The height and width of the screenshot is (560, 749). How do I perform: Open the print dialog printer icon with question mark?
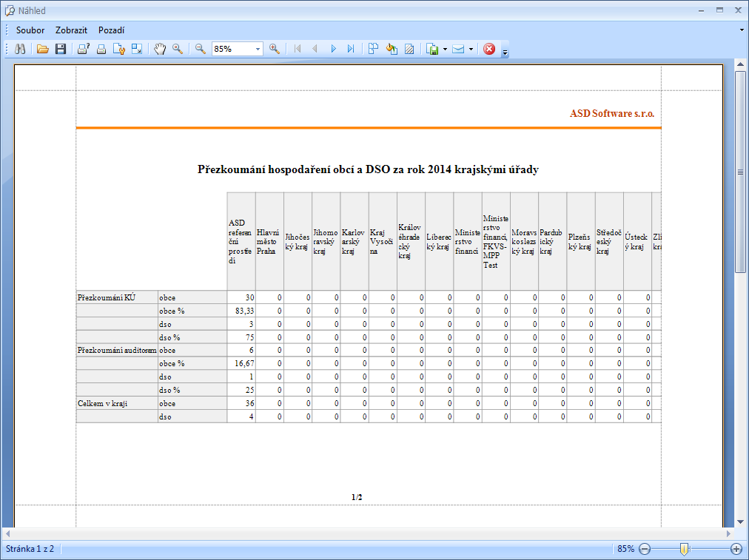click(84, 49)
